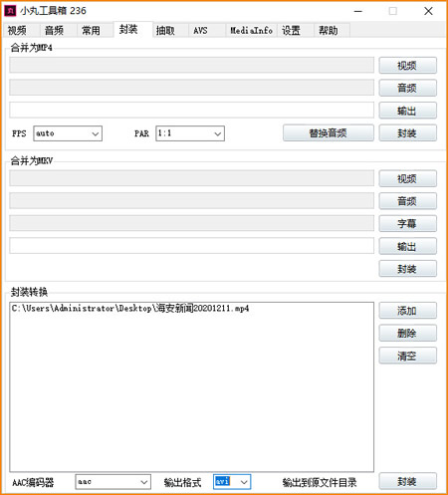Click 字幕 button in 合并为MKV section
The image size is (448, 495).
pos(408,223)
